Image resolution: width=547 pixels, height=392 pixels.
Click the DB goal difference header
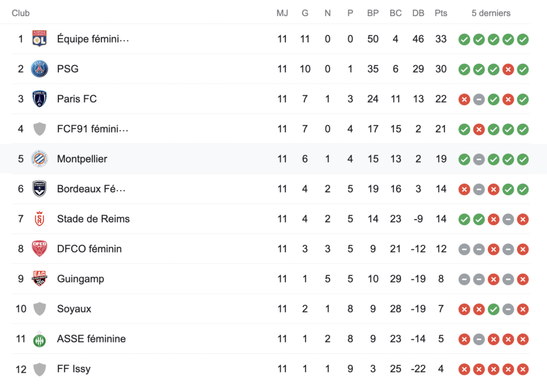[x=418, y=13]
